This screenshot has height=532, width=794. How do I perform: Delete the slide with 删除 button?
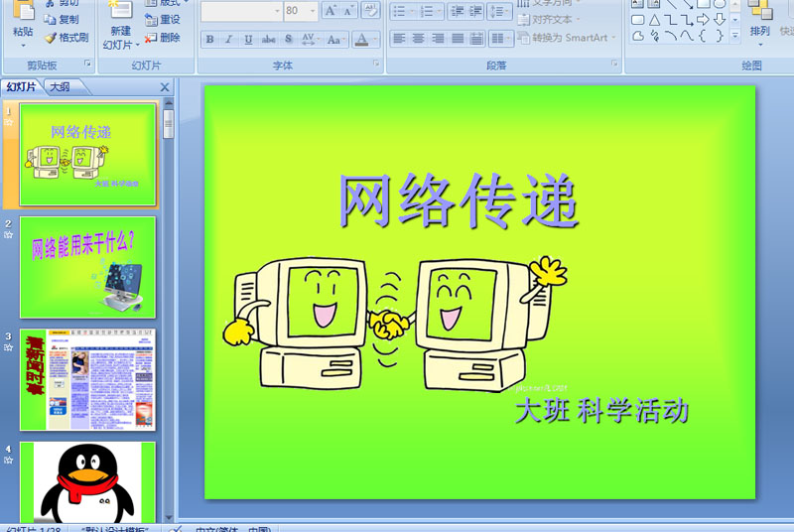[x=163, y=38]
